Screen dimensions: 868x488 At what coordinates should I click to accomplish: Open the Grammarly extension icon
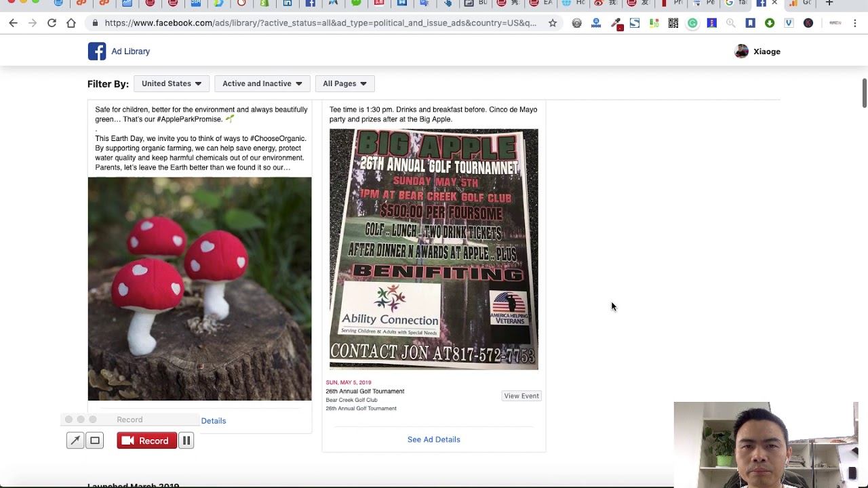[x=692, y=23]
